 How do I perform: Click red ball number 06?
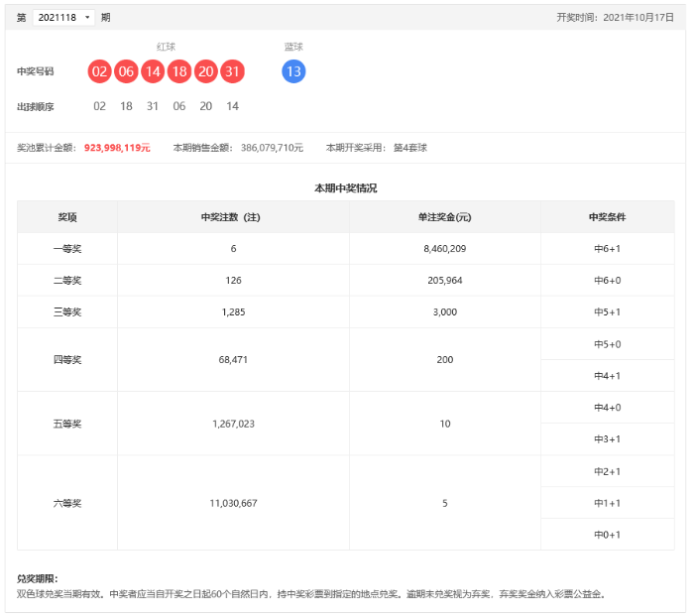(126, 71)
